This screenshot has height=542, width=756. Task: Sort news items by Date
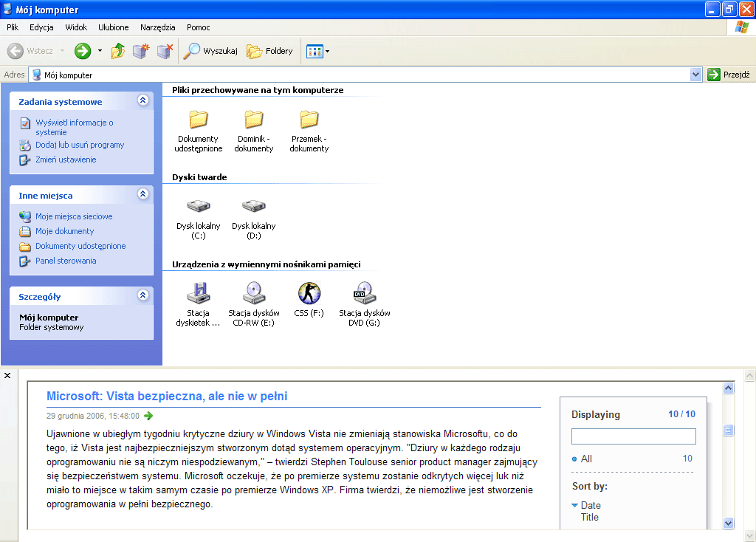[591, 505]
